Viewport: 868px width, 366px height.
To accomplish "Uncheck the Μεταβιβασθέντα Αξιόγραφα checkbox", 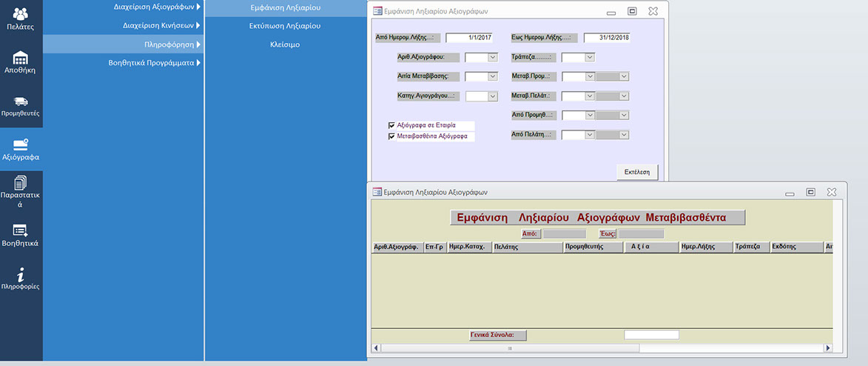I will point(392,136).
